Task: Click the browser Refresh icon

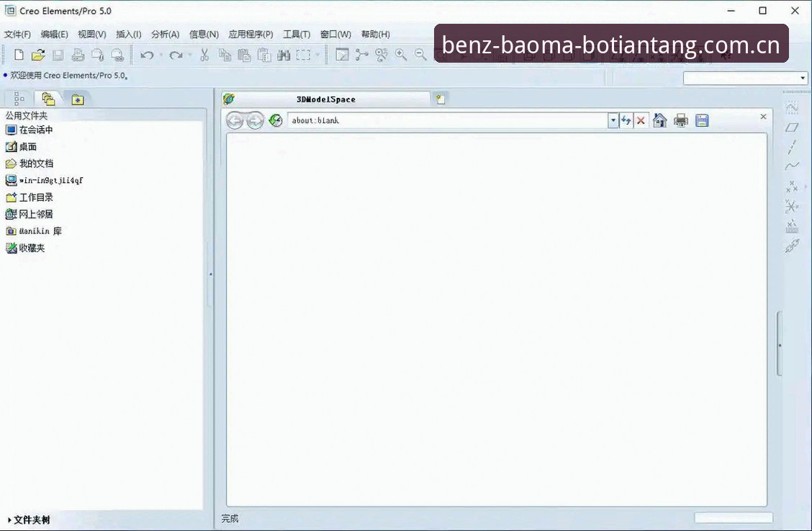Action: [x=626, y=120]
